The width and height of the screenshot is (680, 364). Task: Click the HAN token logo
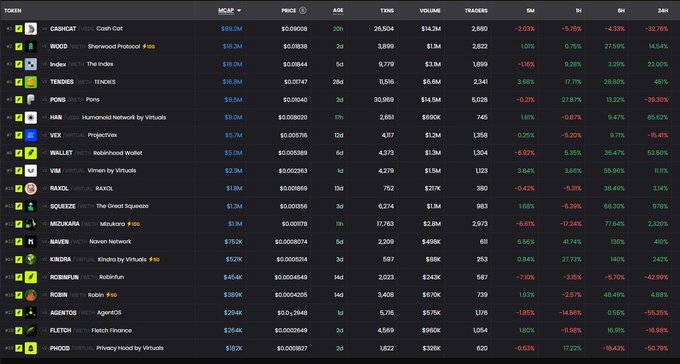tap(31, 118)
